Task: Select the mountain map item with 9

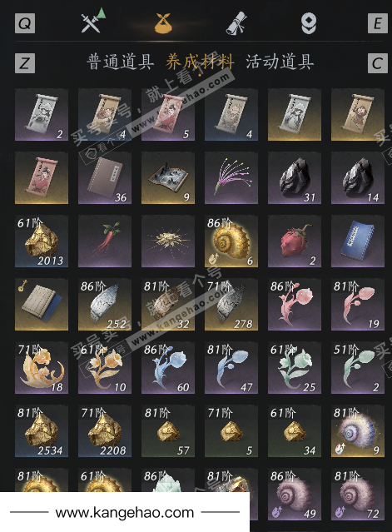Action: point(168,178)
